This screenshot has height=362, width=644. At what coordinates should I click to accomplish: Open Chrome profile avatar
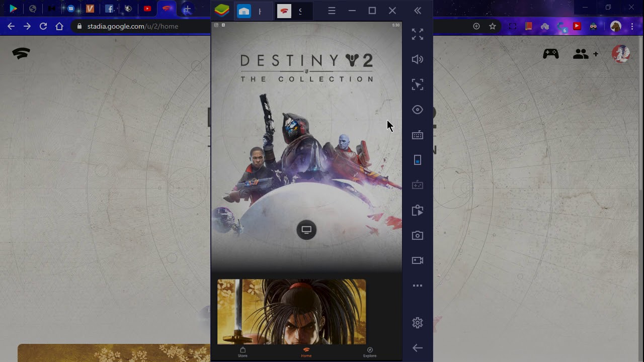616,26
